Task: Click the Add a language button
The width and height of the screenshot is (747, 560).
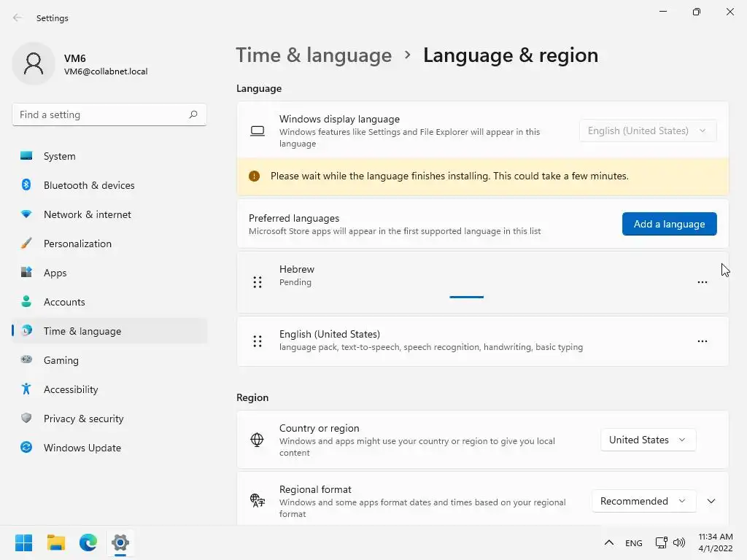Action: click(669, 224)
